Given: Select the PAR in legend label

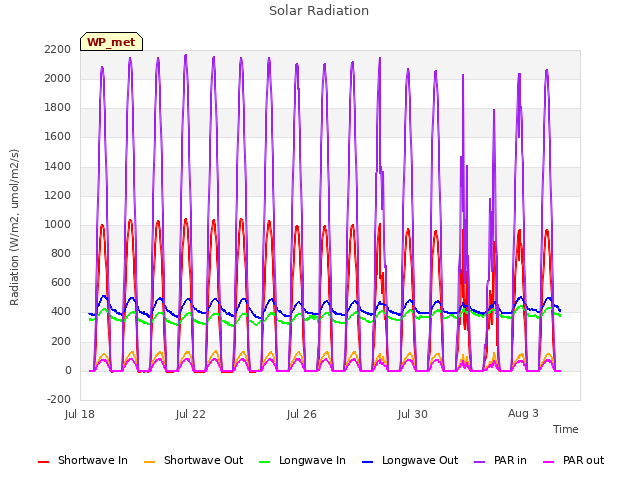Looking at the screenshot, I should (510, 460).
